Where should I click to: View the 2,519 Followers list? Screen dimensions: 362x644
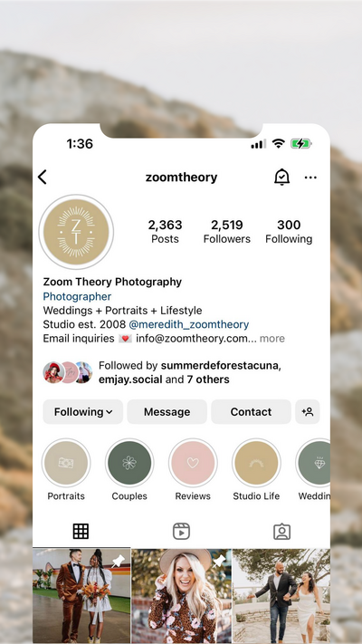(227, 232)
